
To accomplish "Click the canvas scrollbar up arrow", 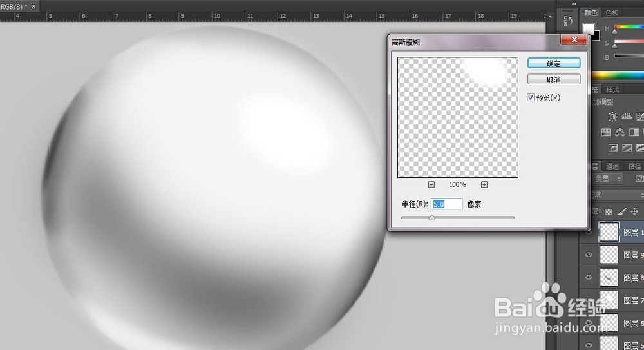I will point(550,17).
